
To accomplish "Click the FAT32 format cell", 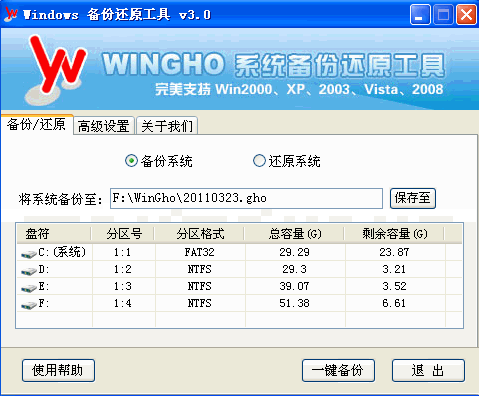I will tap(199, 252).
